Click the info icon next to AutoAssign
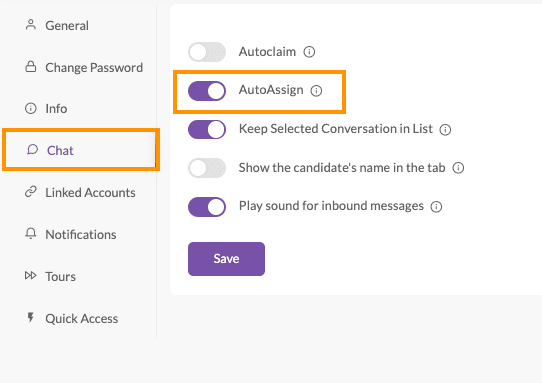The height and width of the screenshot is (383, 542). [316, 91]
